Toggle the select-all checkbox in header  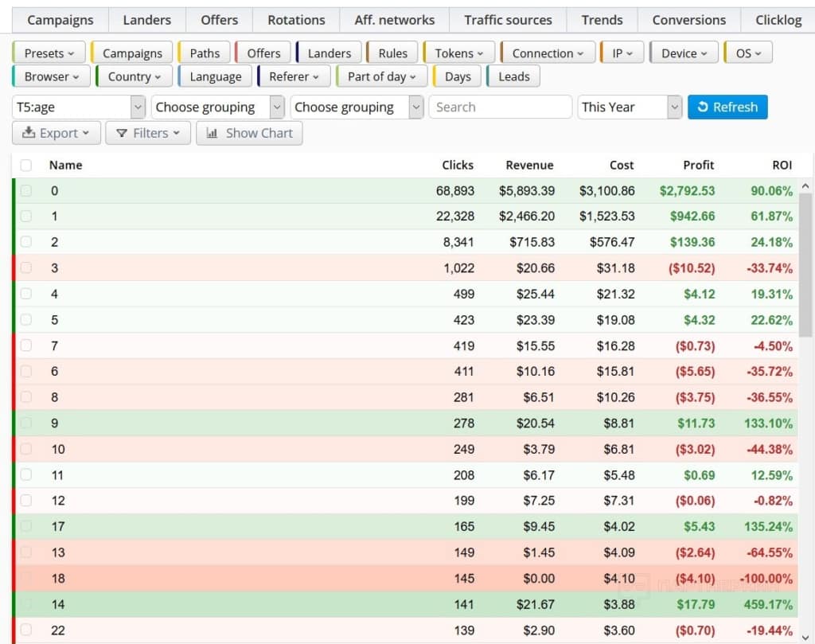coord(26,165)
